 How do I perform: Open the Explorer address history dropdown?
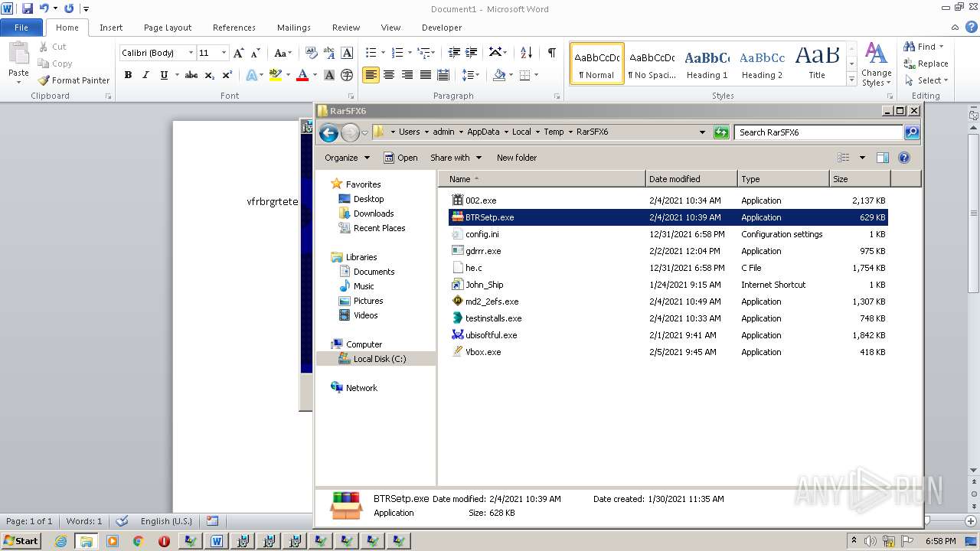click(x=702, y=132)
